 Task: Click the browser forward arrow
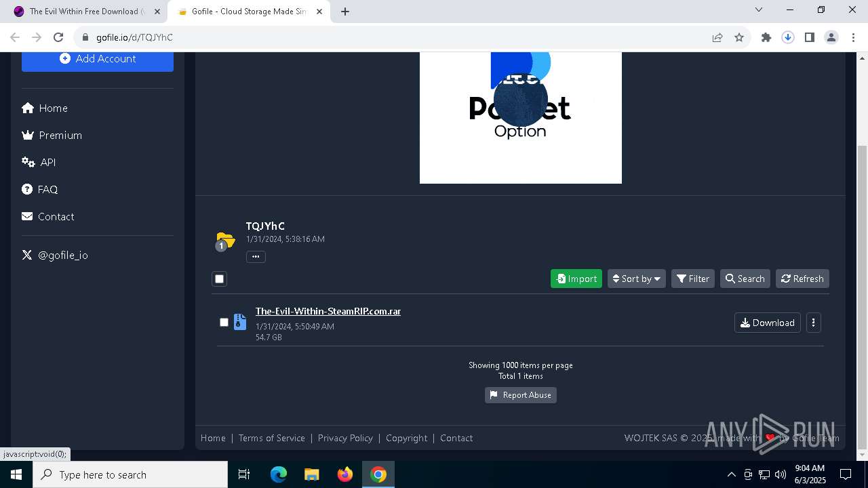37,37
